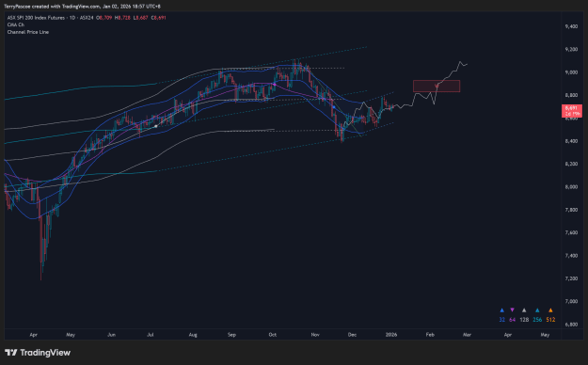Select the white 128 period label
The image size is (588, 365).
pos(524,320)
